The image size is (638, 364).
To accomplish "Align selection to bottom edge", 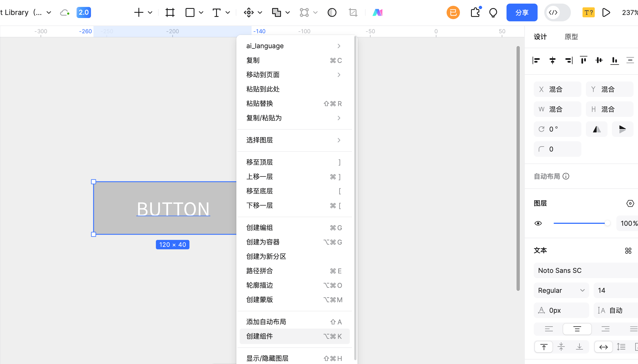I will (615, 60).
